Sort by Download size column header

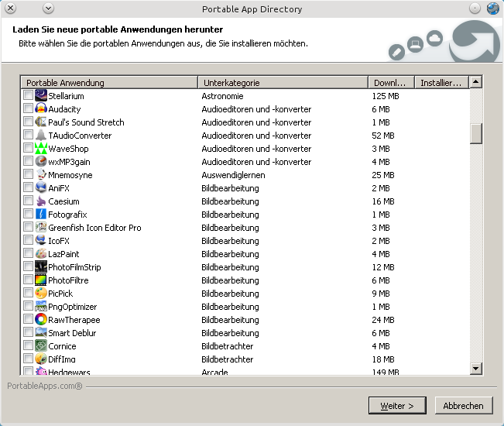(391, 82)
